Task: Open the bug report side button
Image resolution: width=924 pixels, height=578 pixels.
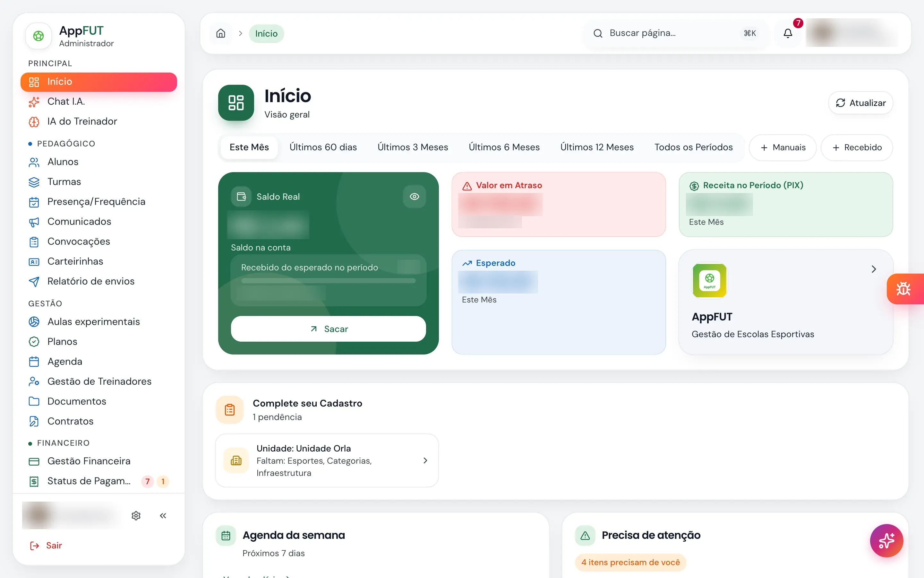Action: 905,289
